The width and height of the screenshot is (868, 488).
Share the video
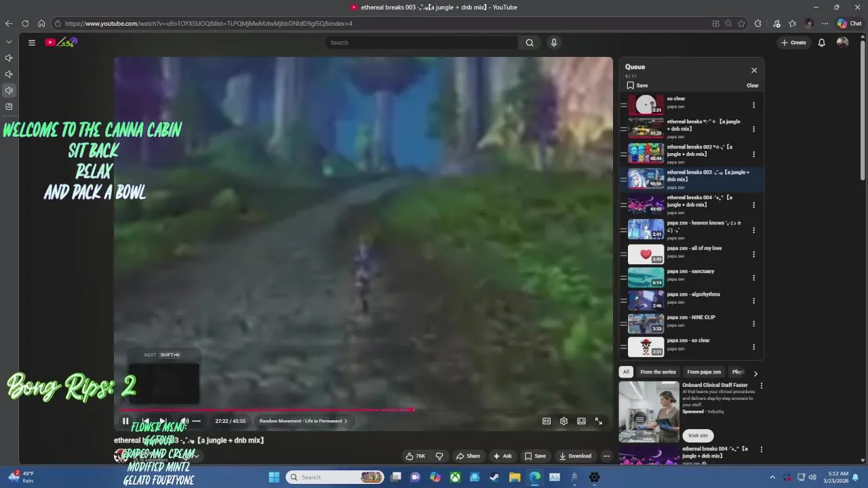[468, 456]
